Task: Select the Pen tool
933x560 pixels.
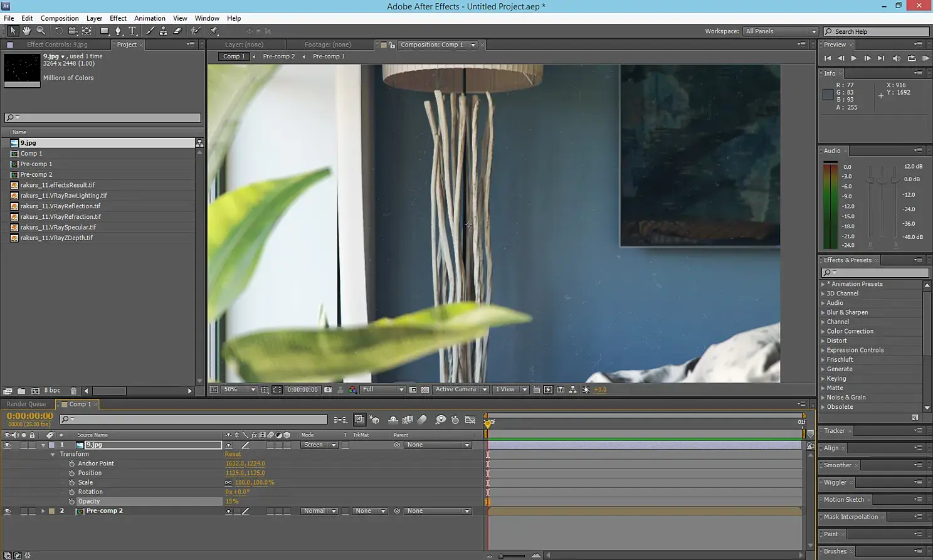Action: click(x=118, y=31)
